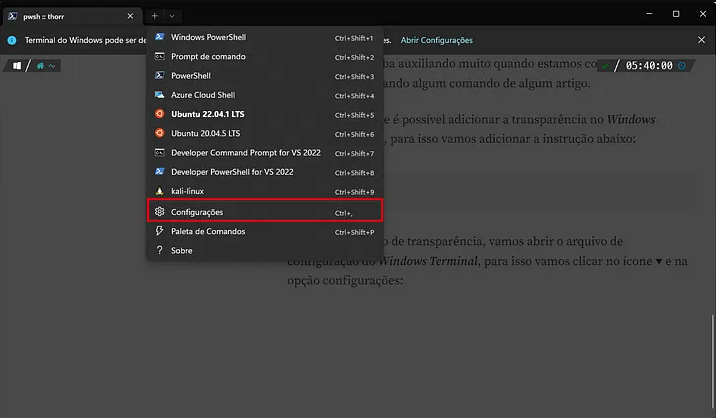This screenshot has width=716, height=418.
Task: Close the pwsh thorr tab
Action: tap(130, 16)
